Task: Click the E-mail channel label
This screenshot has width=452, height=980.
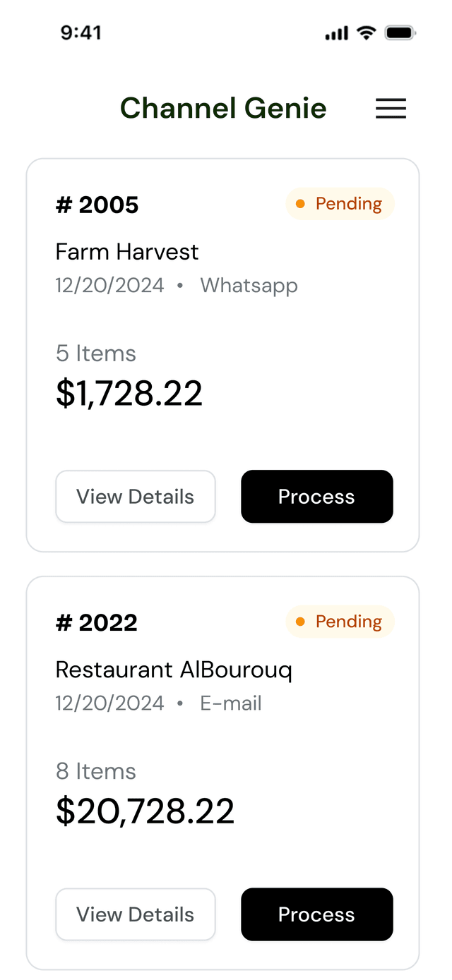Action: click(x=231, y=703)
